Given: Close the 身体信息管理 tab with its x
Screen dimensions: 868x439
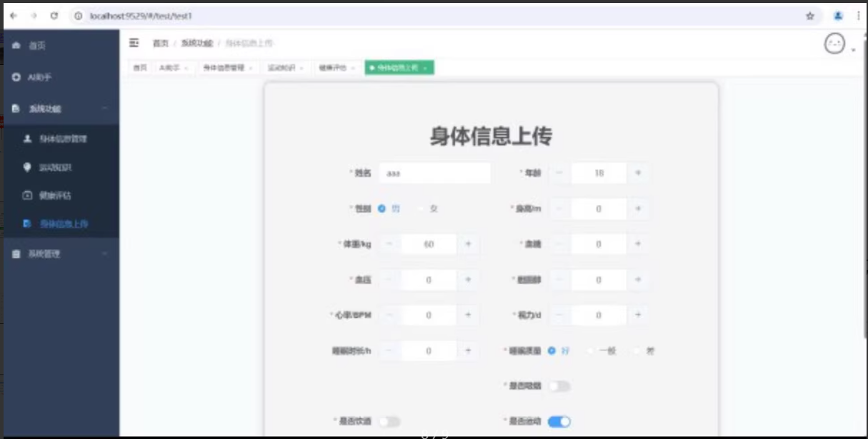Looking at the screenshot, I should click(251, 68).
